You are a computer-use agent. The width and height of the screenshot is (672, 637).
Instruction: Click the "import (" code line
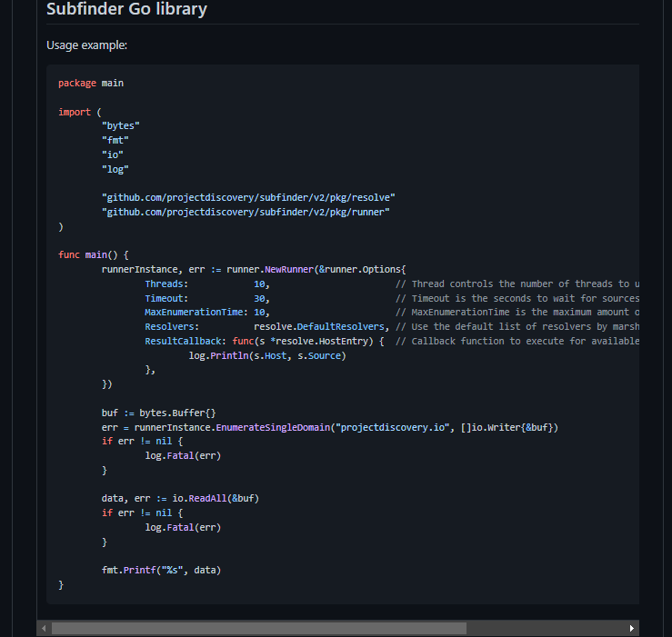tap(80, 113)
